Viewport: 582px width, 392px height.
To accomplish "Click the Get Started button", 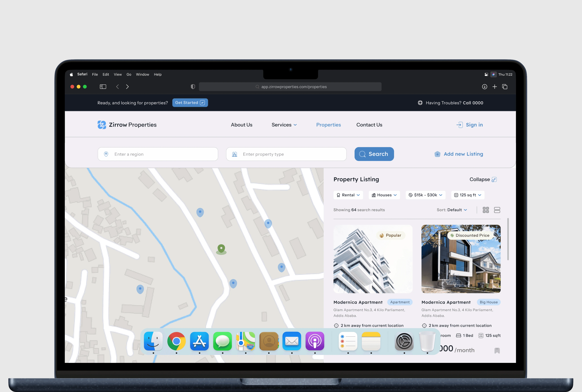I will pyautogui.click(x=190, y=103).
